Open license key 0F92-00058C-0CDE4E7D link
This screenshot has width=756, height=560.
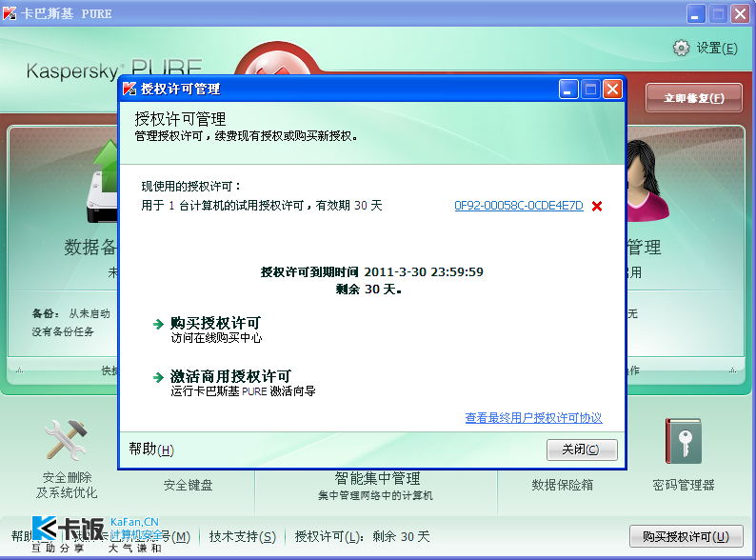click(519, 206)
